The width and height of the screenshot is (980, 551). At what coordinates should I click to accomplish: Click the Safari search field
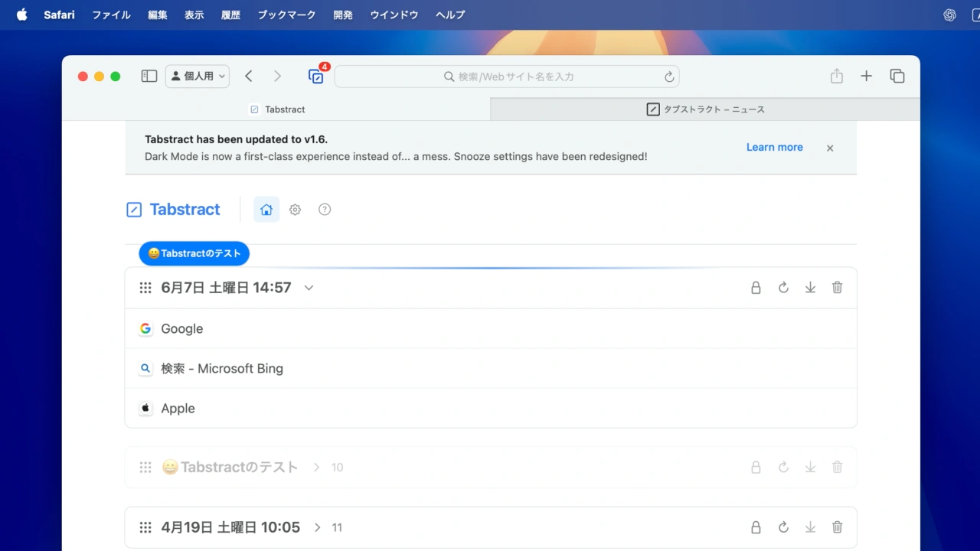(507, 76)
